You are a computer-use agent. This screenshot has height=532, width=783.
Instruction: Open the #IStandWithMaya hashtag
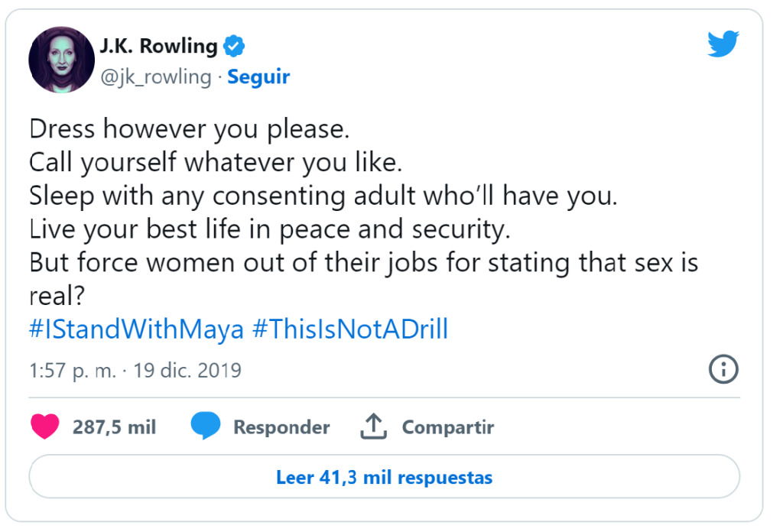coord(136,329)
